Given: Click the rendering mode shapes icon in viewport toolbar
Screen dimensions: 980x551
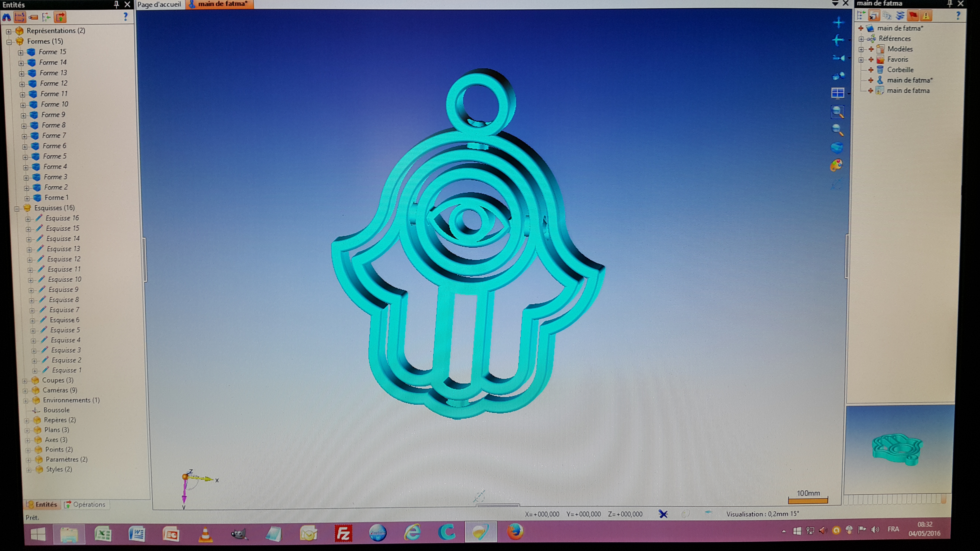Looking at the screenshot, I should point(838,76).
